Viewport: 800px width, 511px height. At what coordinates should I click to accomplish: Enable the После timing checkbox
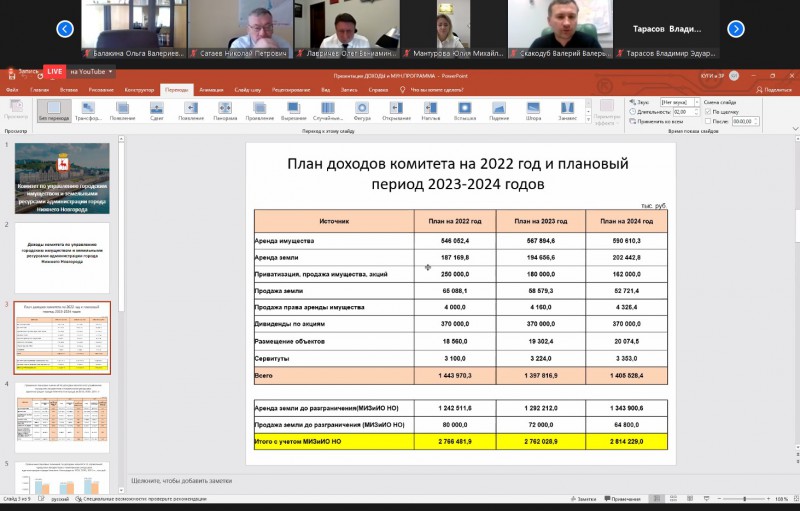pos(709,121)
